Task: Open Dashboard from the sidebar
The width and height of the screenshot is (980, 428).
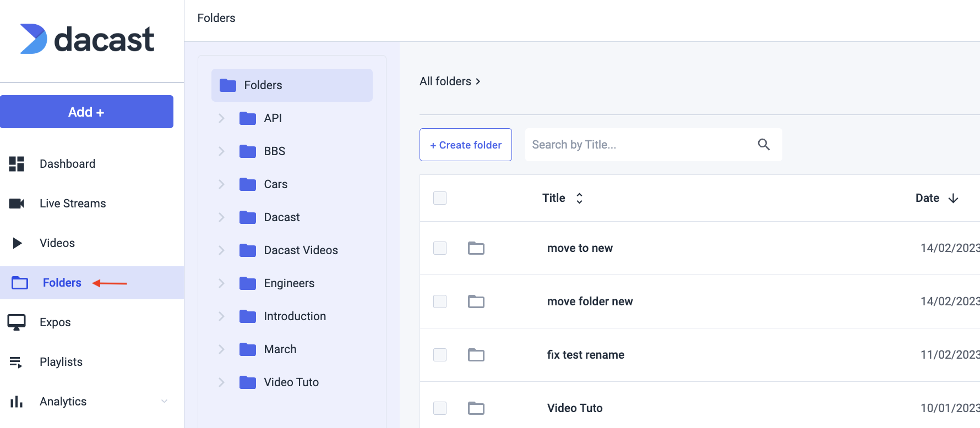Action: click(68, 164)
